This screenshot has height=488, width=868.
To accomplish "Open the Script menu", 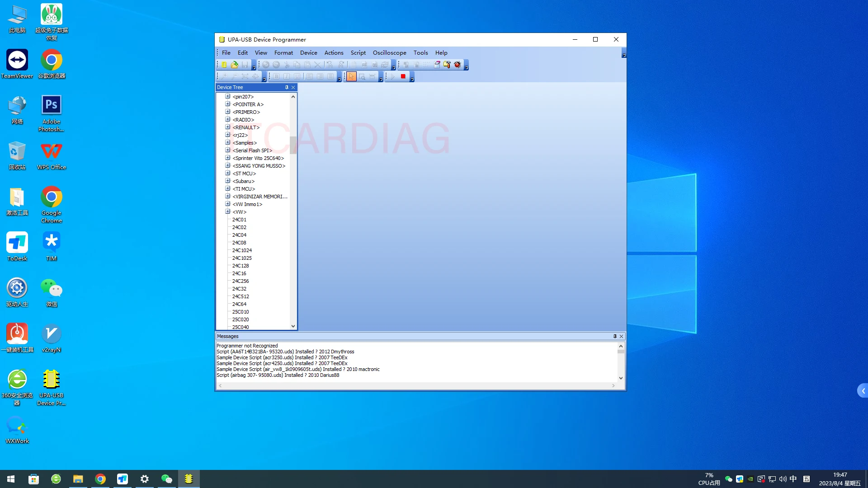I will click(x=358, y=53).
